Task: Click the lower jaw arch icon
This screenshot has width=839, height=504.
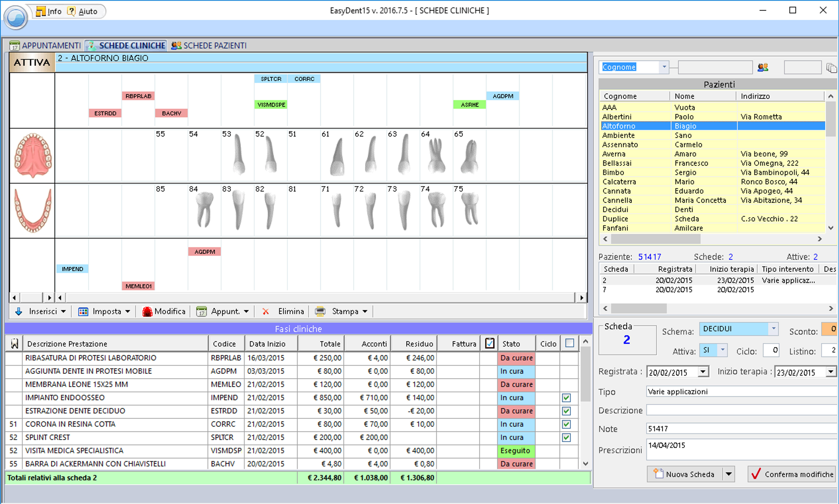Action: [33, 211]
